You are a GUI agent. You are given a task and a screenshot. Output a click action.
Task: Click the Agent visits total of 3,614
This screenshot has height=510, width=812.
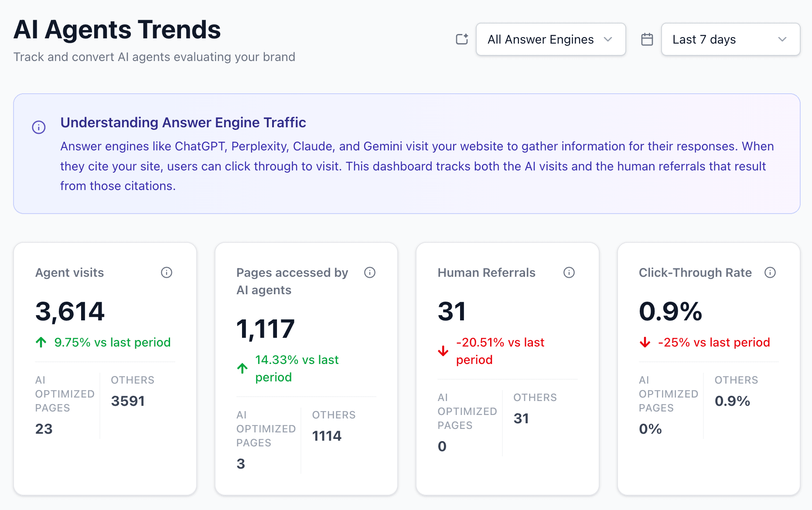[70, 310]
